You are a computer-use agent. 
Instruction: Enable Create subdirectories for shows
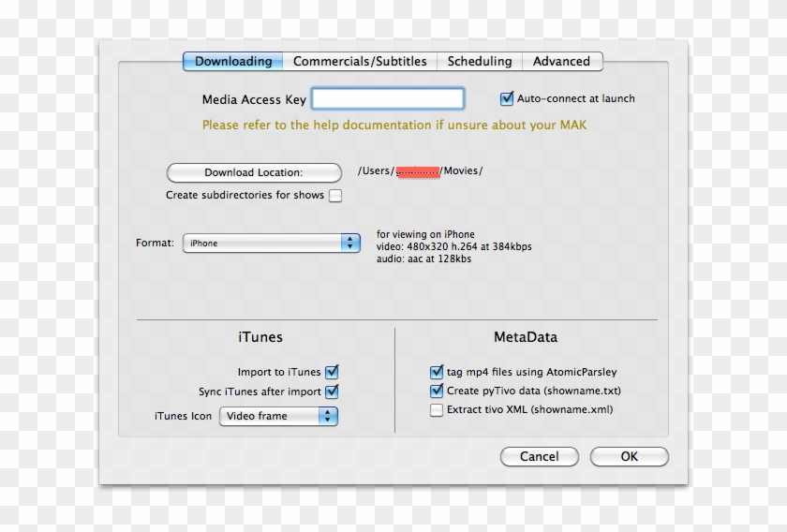click(x=335, y=196)
